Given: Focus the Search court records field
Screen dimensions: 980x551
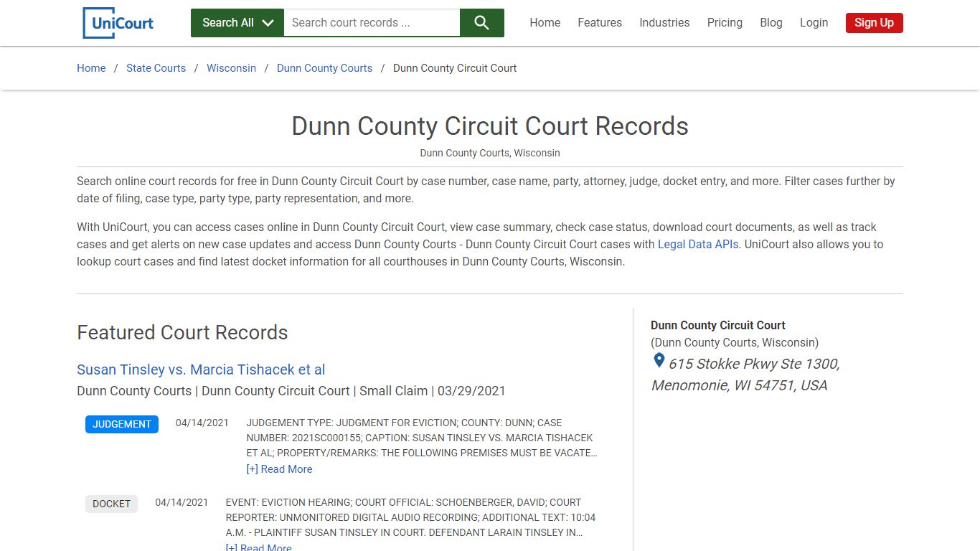Looking at the screenshot, I should (x=372, y=23).
